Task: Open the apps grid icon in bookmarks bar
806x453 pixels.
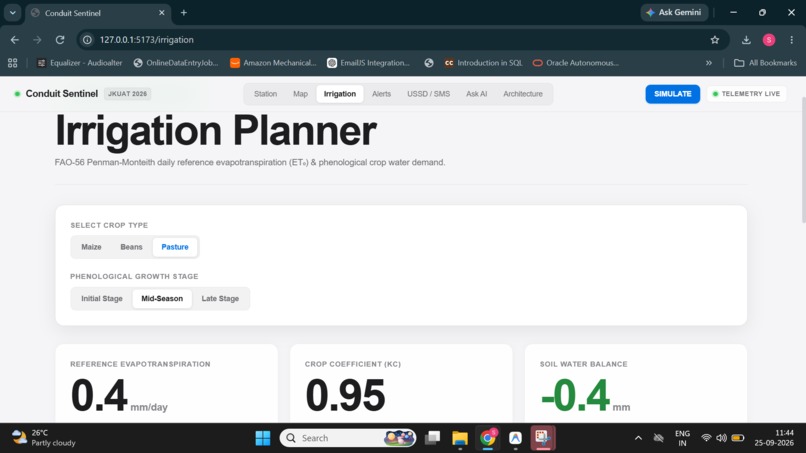Action: (12, 63)
